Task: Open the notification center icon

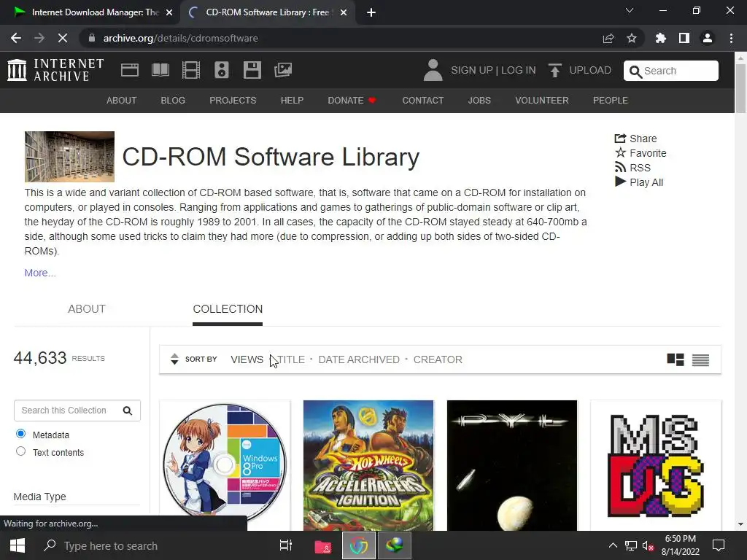Action: coord(719,545)
